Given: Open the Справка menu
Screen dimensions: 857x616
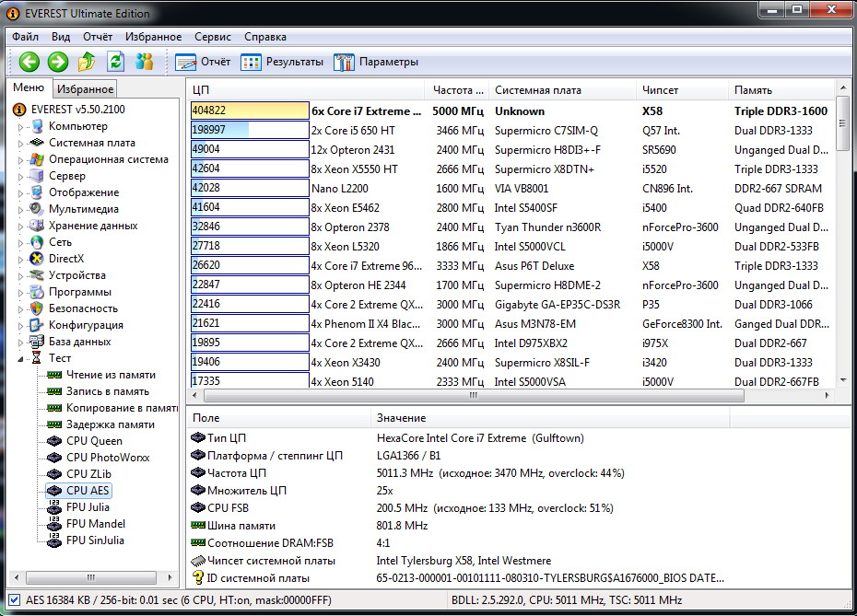Looking at the screenshot, I should click(x=265, y=37).
